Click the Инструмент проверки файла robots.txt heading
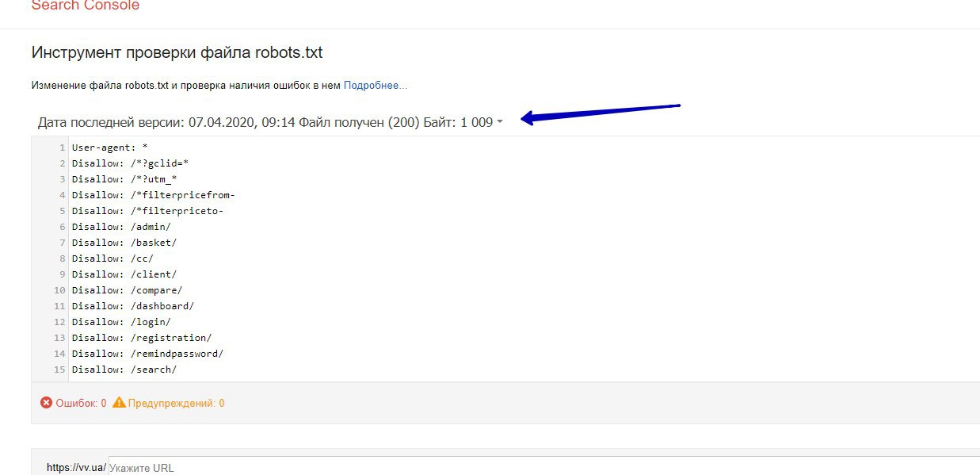The height and width of the screenshot is (475, 980). tap(177, 53)
